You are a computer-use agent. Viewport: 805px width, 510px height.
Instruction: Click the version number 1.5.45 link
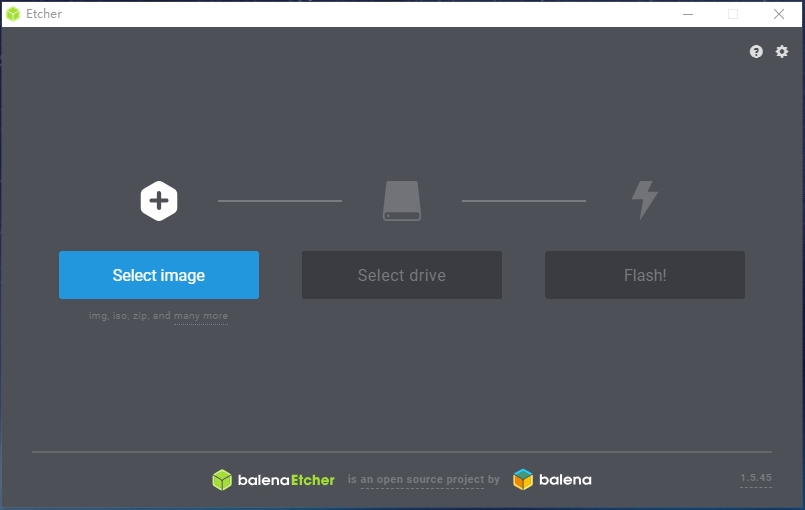tap(756, 478)
